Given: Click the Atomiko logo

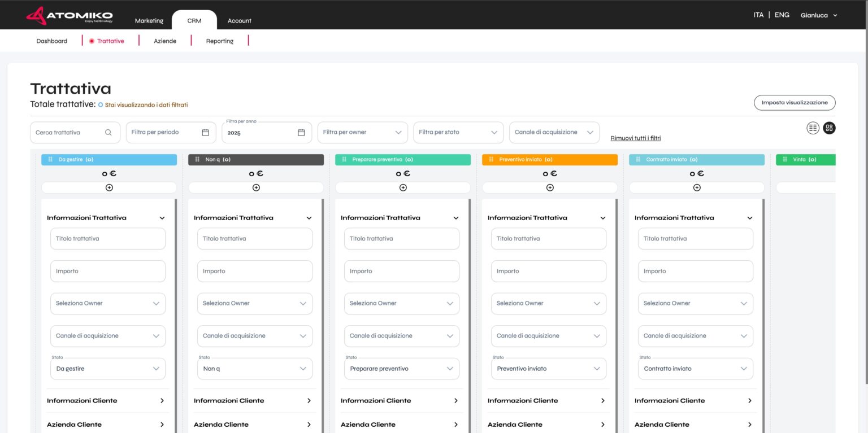Looking at the screenshot, I should (70, 16).
